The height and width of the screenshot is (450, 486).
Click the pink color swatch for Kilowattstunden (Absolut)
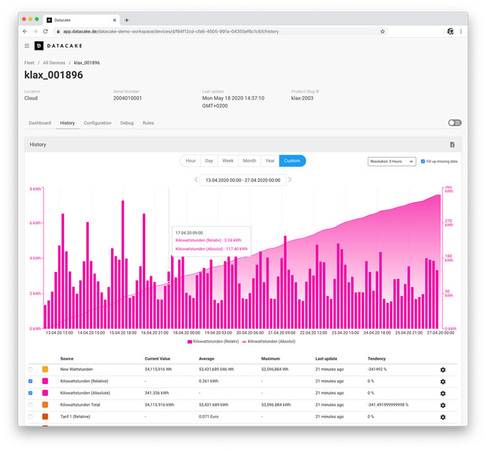(45, 393)
